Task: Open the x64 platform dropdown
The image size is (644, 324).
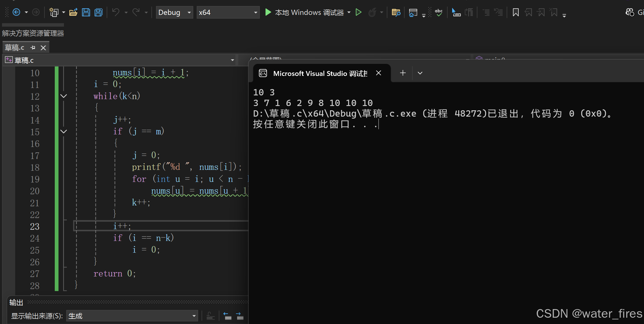Action: click(x=228, y=12)
